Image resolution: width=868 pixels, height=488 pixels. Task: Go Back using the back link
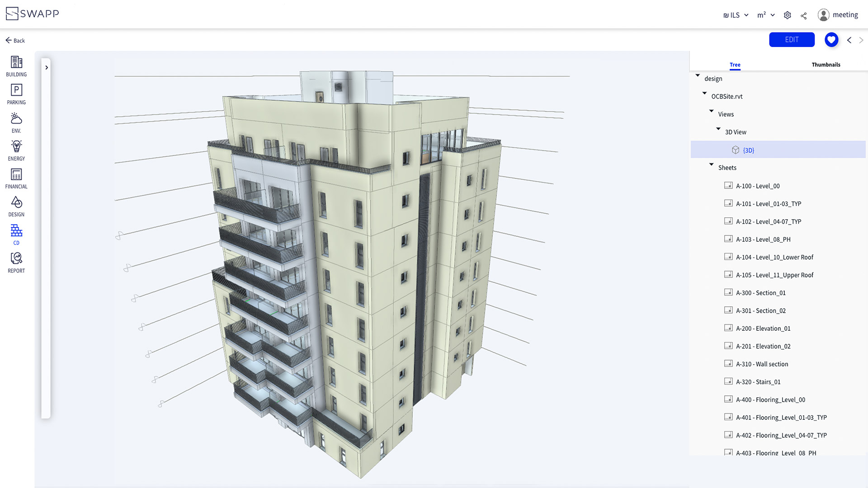pyautogui.click(x=15, y=40)
